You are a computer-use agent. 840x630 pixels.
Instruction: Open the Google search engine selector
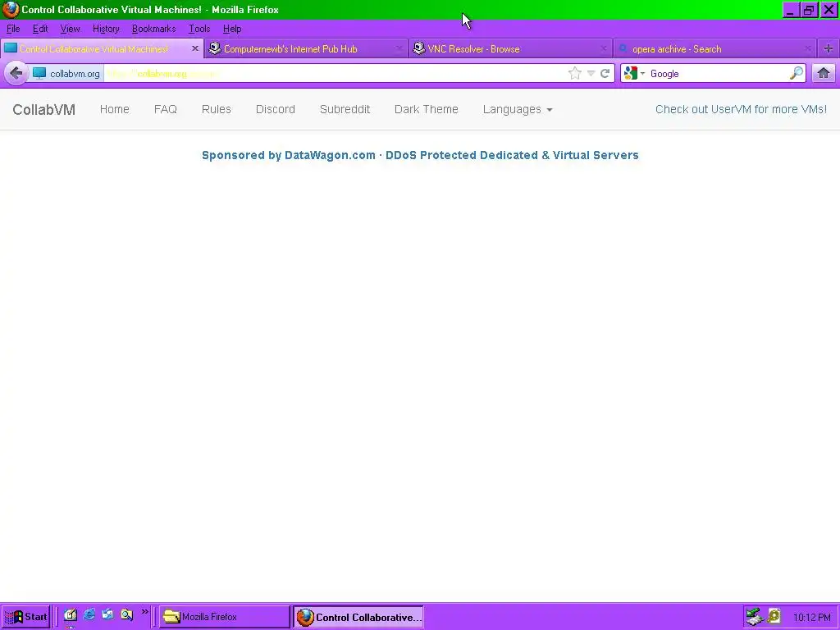click(634, 73)
